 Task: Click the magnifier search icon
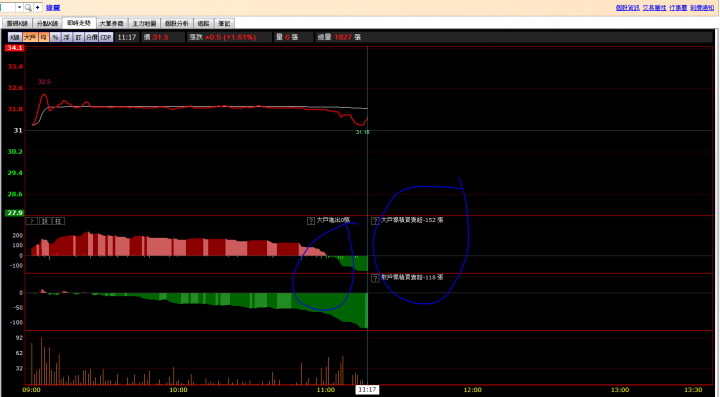coord(28,7)
